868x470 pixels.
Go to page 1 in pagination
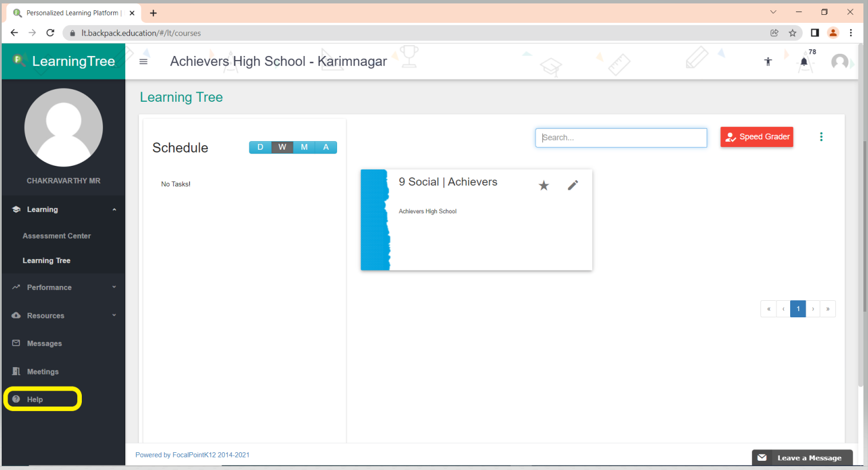798,309
